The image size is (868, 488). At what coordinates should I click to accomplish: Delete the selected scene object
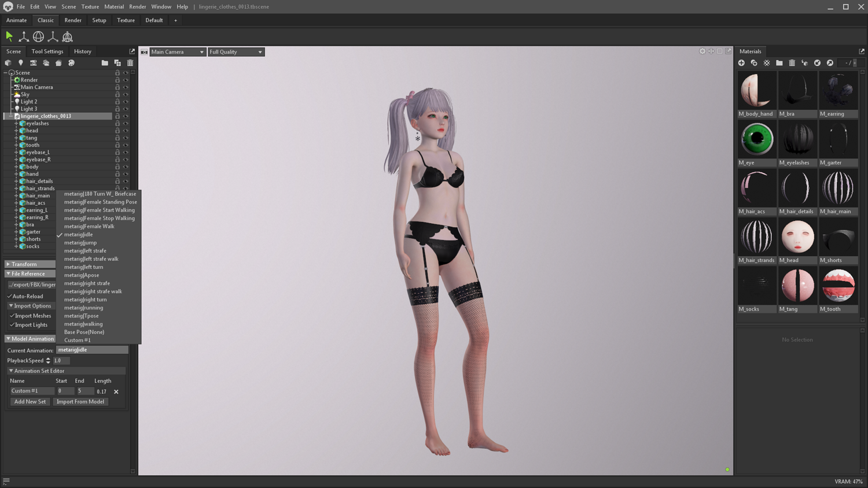(x=130, y=63)
